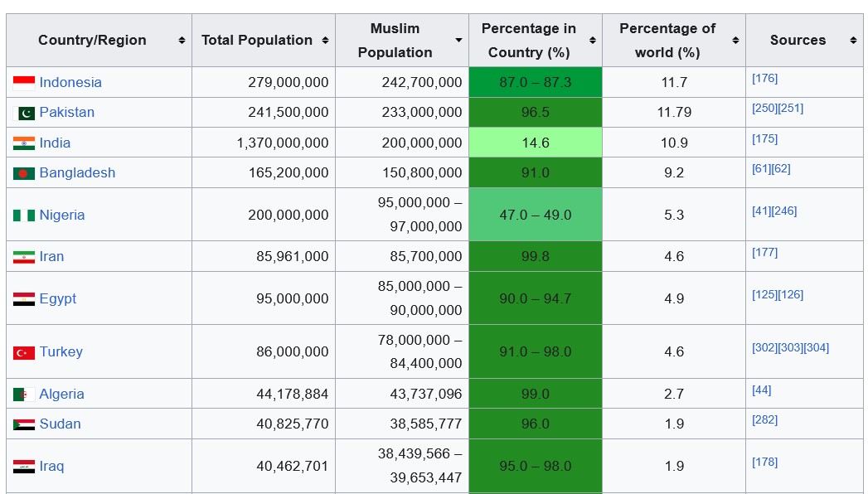868x494 pixels.
Task: Sort by Muslim Population column arrow
Action: 458,41
